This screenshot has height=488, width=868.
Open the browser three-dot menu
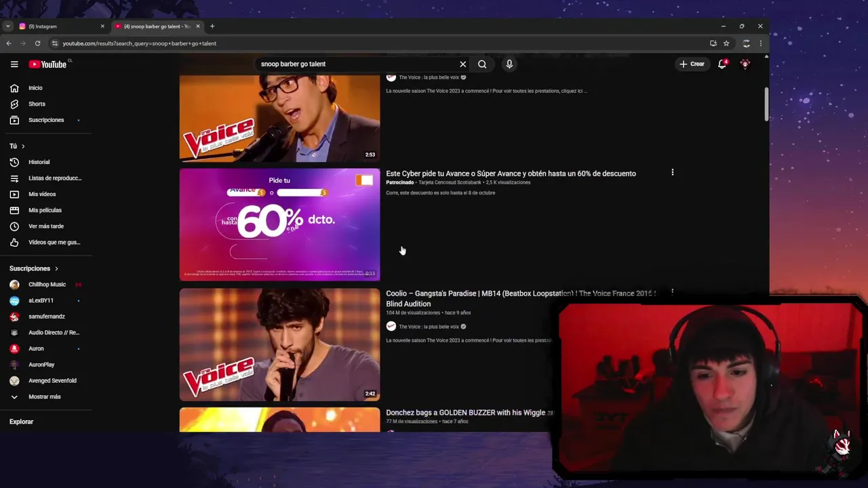click(760, 43)
